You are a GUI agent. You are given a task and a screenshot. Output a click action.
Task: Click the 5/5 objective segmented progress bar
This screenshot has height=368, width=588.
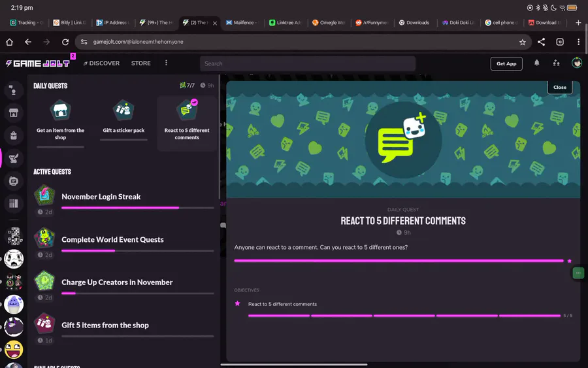pos(404,316)
